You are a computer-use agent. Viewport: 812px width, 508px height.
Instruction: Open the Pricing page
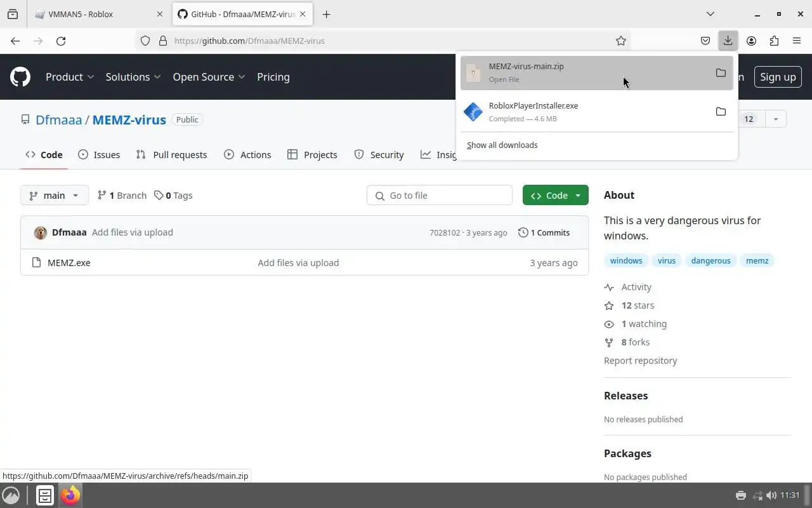tap(273, 77)
